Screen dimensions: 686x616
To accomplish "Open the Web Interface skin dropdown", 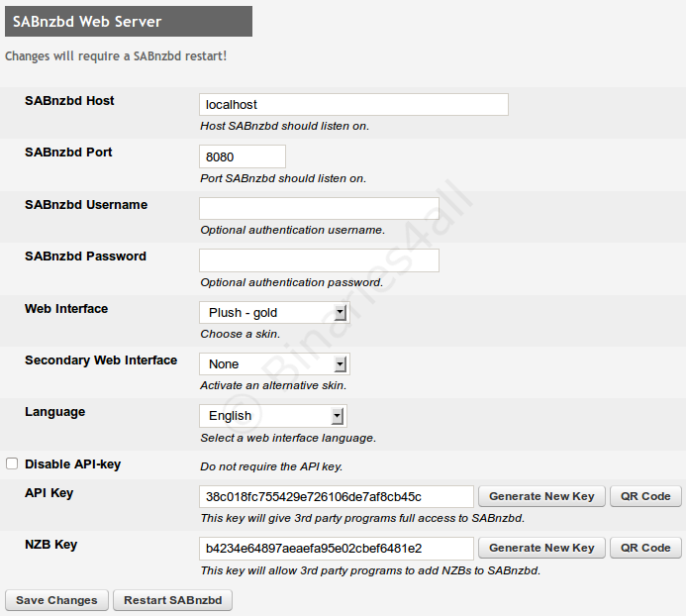I will pos(274,313).
